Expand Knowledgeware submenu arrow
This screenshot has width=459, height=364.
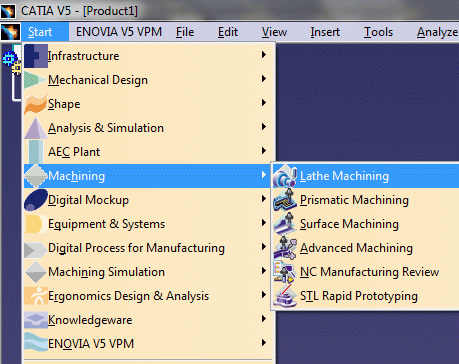(x=264, y=318)
